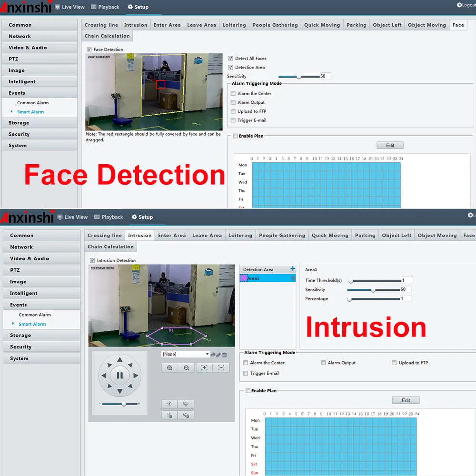Click the go-to-preset arrow icon

(x=213, y=355)
